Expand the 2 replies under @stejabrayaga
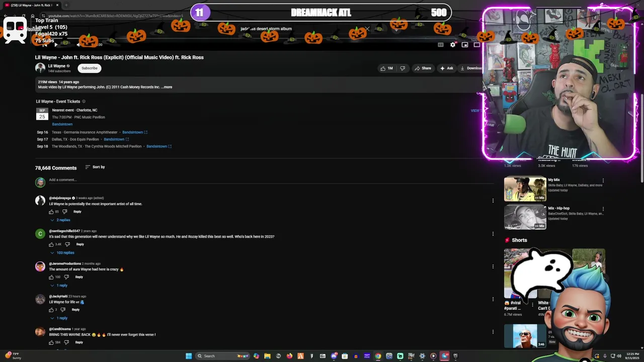Screen dimensions: 644x362 pos(60,220)
